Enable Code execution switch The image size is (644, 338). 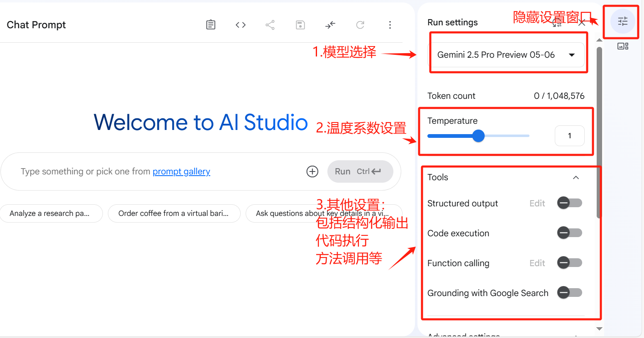[570, 233]
